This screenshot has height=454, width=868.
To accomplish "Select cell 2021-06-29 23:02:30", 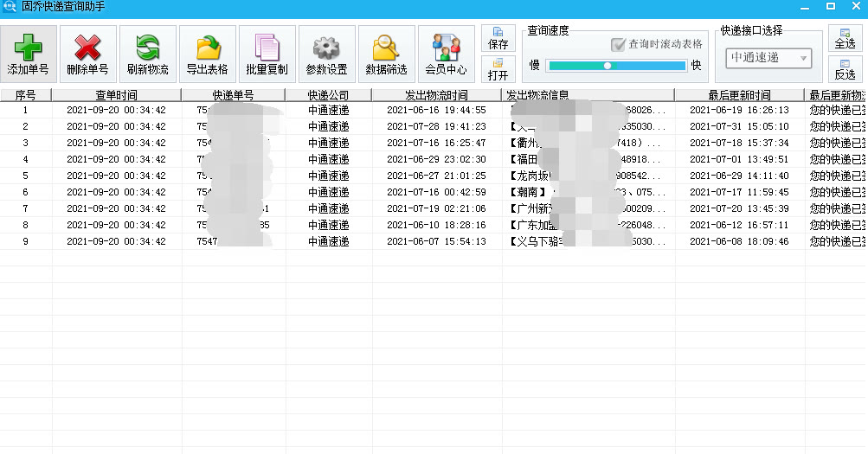I will coord(436,159).
